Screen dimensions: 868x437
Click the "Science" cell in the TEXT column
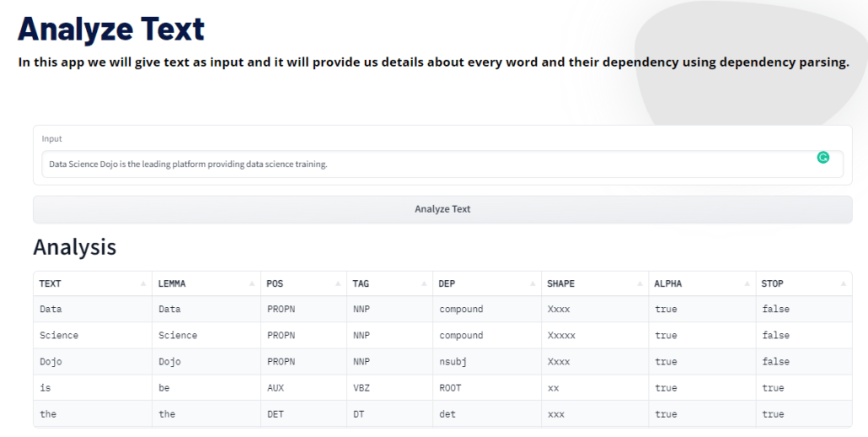59,336
